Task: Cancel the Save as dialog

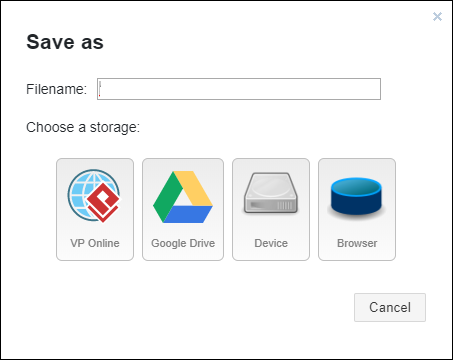Action: coord(390,307)
